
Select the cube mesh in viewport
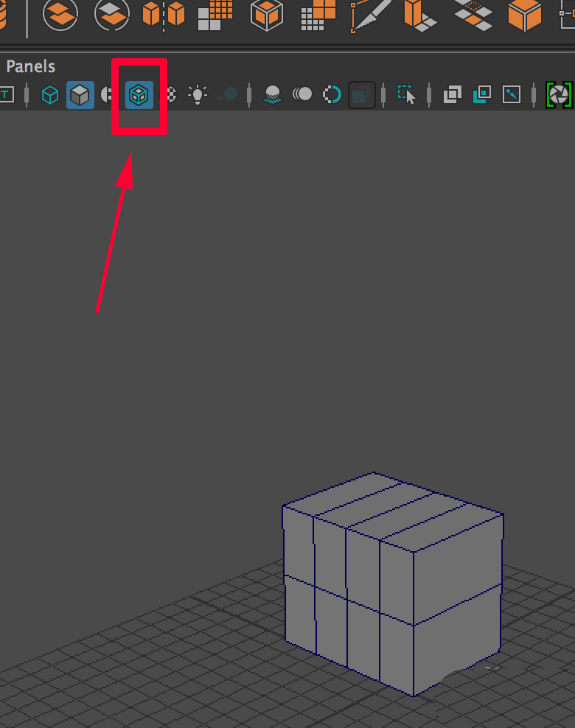click(392, 584)
